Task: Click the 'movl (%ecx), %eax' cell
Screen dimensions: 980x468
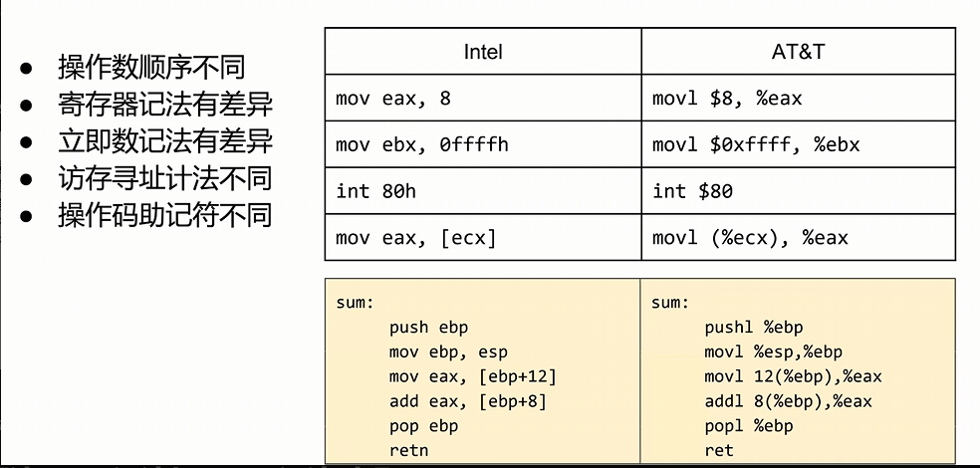Action: (798, 237)
